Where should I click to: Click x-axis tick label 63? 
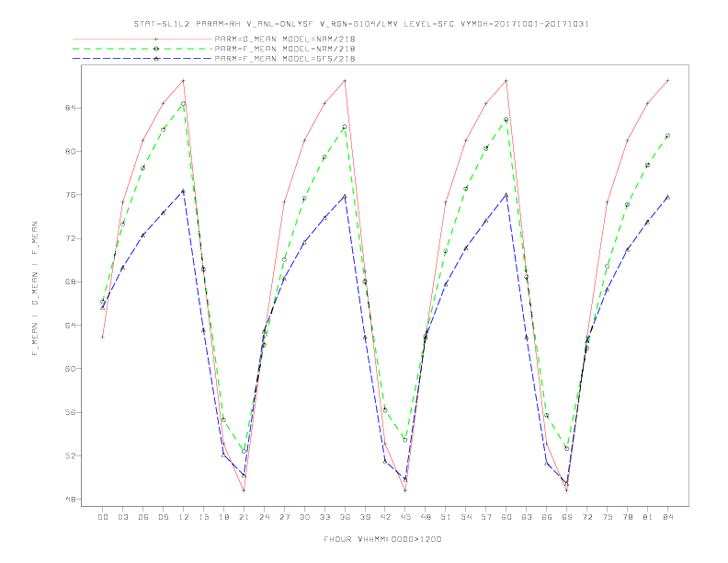click(x=527, y=517)
